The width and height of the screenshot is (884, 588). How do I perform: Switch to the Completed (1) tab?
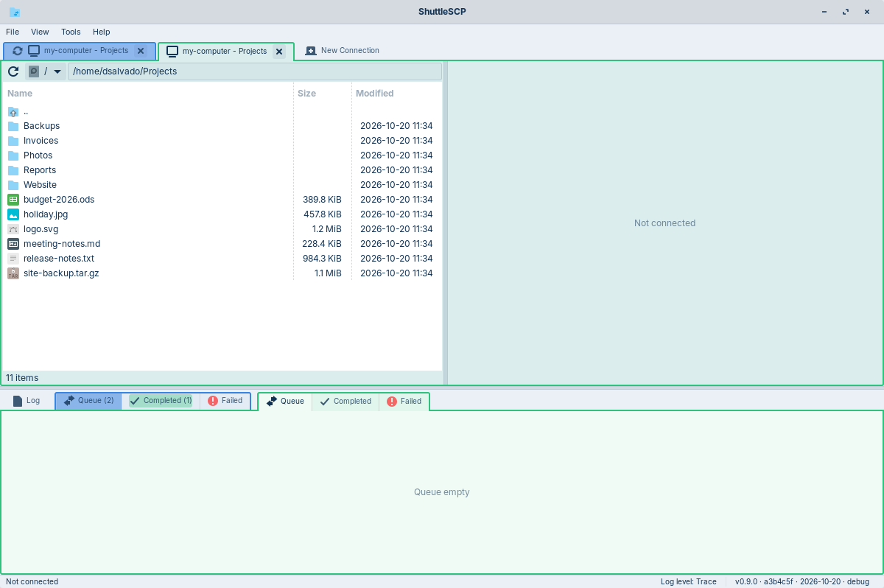(161, 401)
